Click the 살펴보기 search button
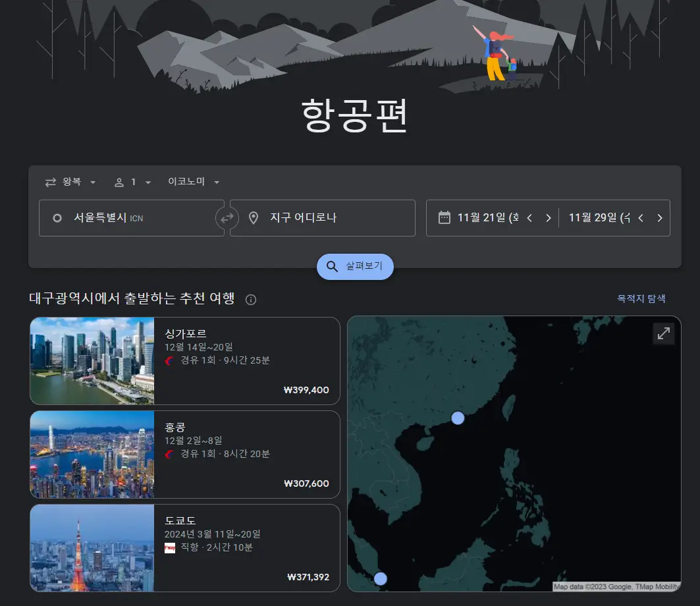Image resolution: width=700 pixels, height=606 pixels. (x=355, y=267)
